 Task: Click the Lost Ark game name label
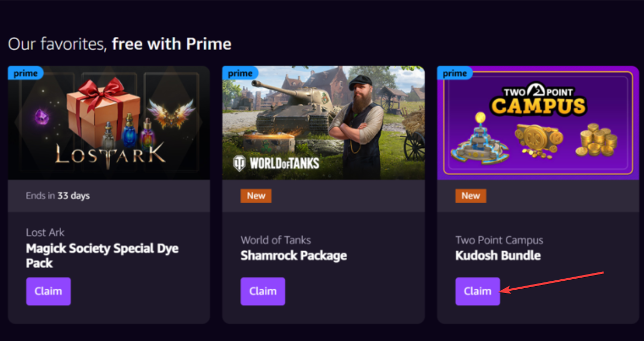point(45,232)
